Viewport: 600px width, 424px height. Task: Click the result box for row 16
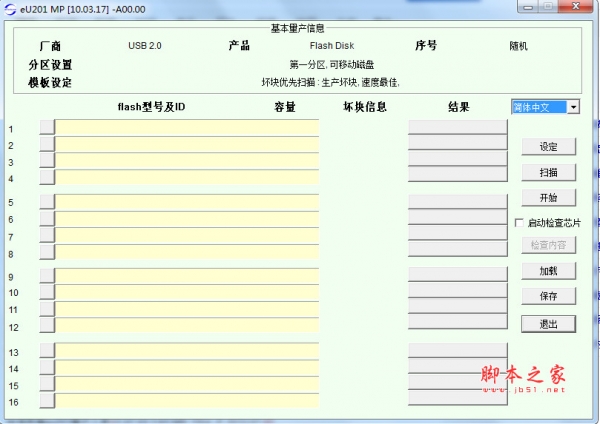(x=458, y=398)
